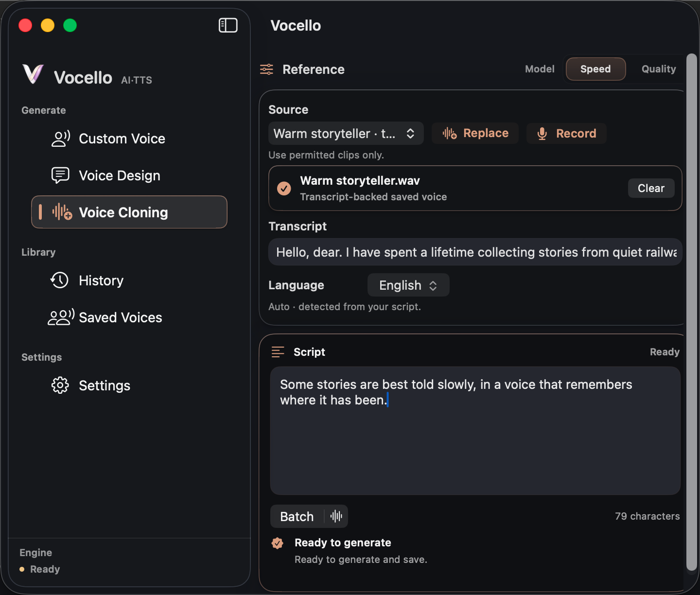
Task: Click the Engine Ready status dot
Action: point(22,569)
